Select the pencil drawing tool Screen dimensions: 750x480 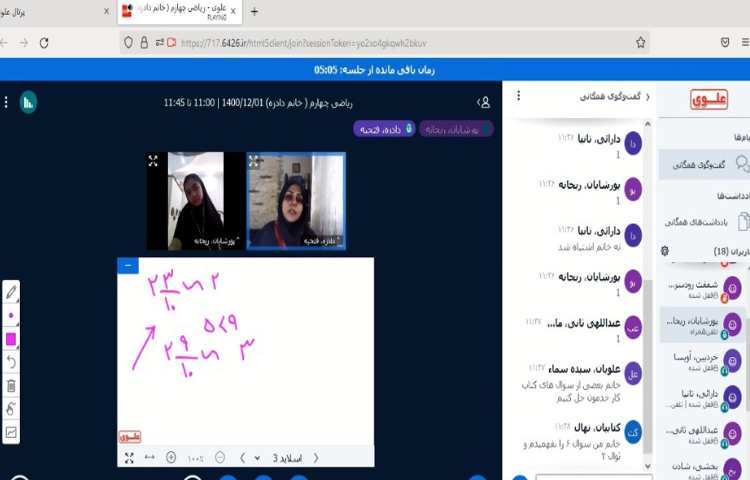click(11, 292)
